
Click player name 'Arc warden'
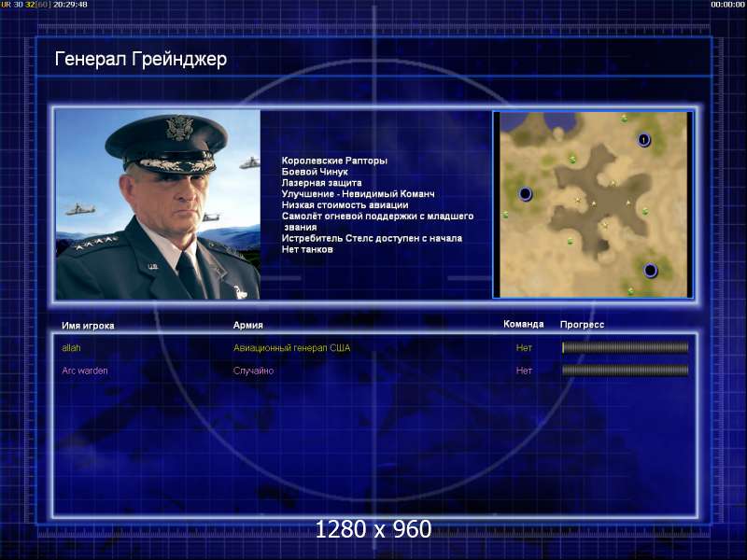click(x=85, y=371)
